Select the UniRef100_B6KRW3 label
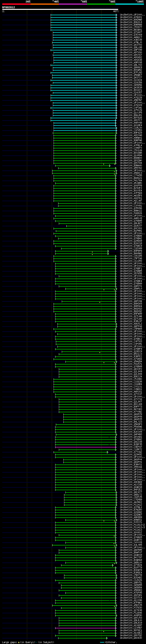Image resolution: width=146 pixels, height=644 pixels. coord(131,254)
